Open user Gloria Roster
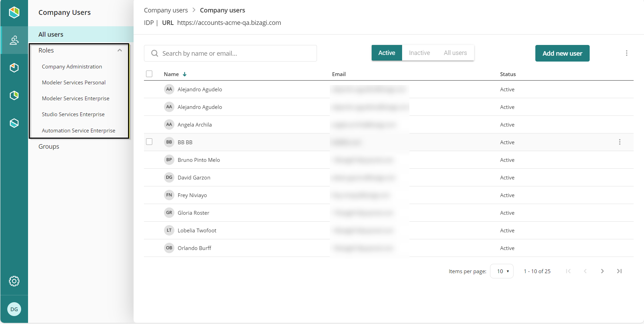Screen dimensions: 644x324 [193, 213]
